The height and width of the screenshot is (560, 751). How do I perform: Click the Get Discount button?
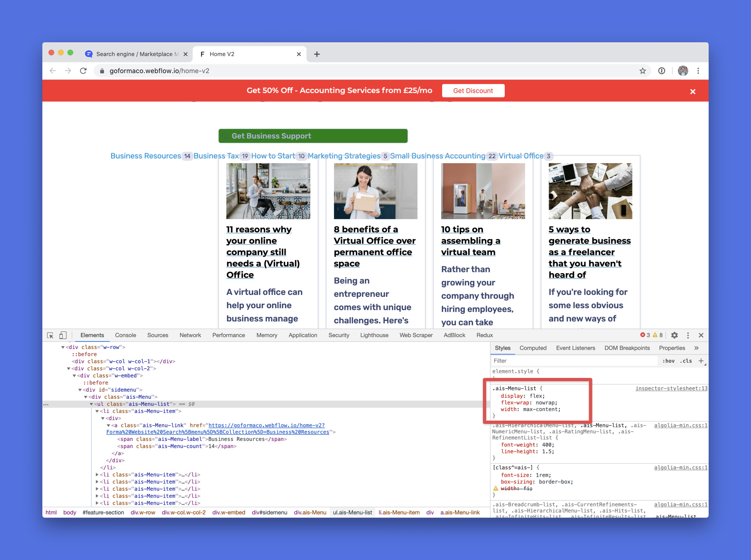pyautogui.click(x=473, y=91)
